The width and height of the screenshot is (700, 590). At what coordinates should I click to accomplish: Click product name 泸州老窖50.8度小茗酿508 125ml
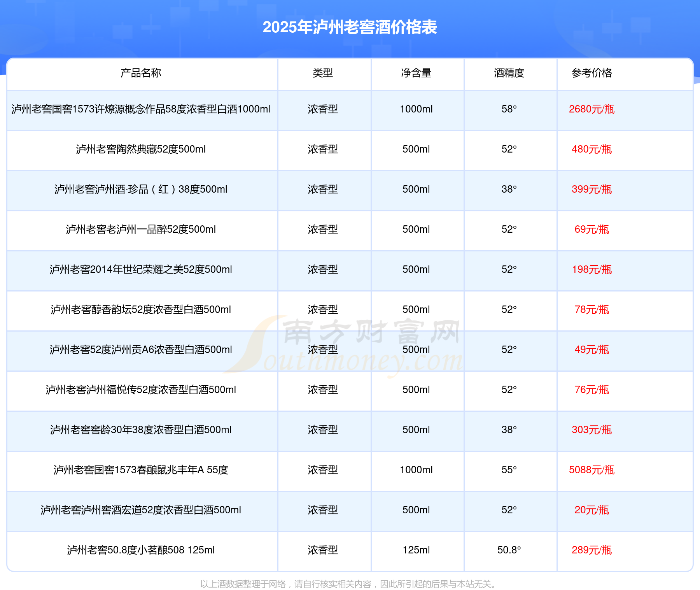coord(141,550)
